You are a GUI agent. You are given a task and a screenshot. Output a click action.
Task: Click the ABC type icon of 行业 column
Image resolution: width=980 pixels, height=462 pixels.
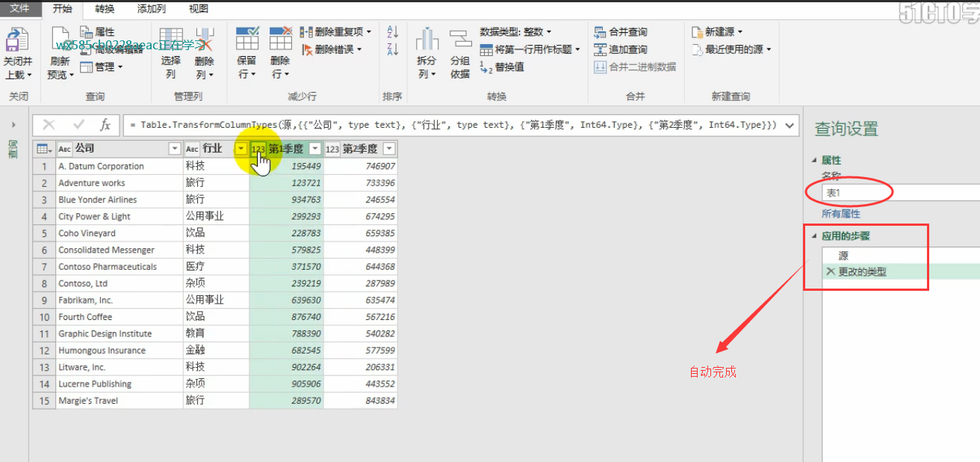coord(193,149)
